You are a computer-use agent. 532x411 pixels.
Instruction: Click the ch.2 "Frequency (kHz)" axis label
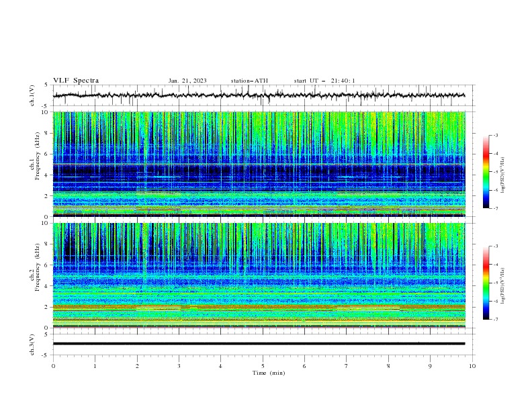[37, 267]
